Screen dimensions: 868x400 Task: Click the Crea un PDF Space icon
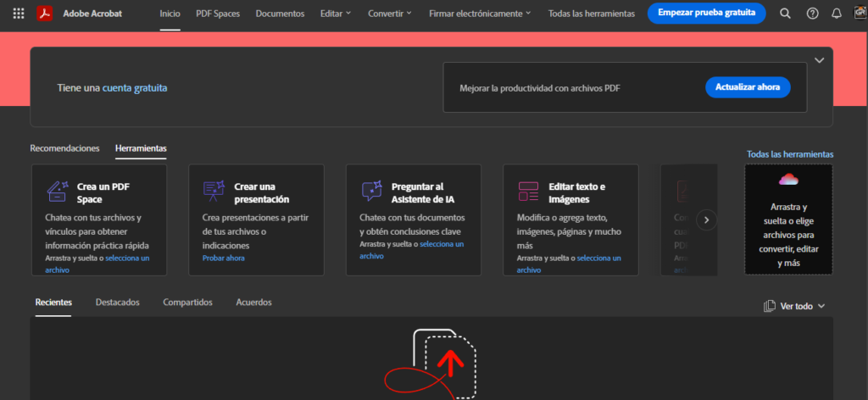(x=57, y=192)
